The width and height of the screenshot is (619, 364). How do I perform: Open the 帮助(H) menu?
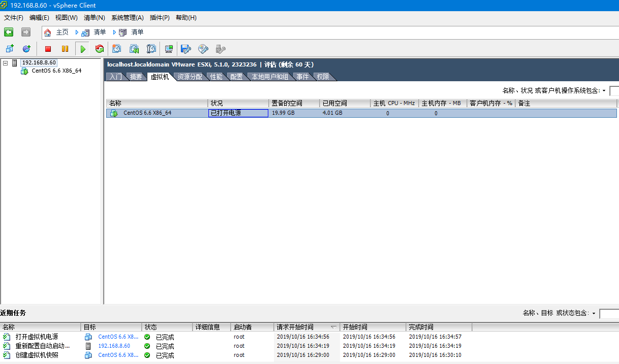click(x=186, y=18)
